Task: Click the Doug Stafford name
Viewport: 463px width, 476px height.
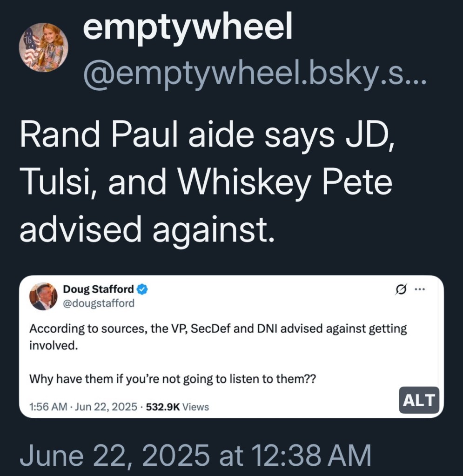Action: click(98, 289)
